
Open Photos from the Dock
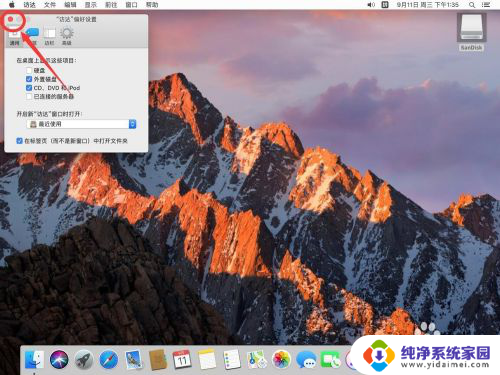coord(281,359)
